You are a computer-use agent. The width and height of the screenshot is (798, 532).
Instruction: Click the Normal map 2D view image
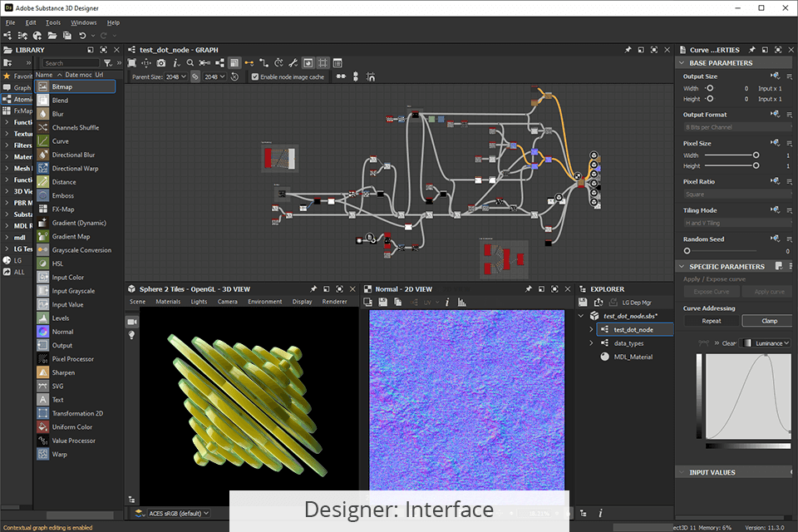click(x=466, y=400)
